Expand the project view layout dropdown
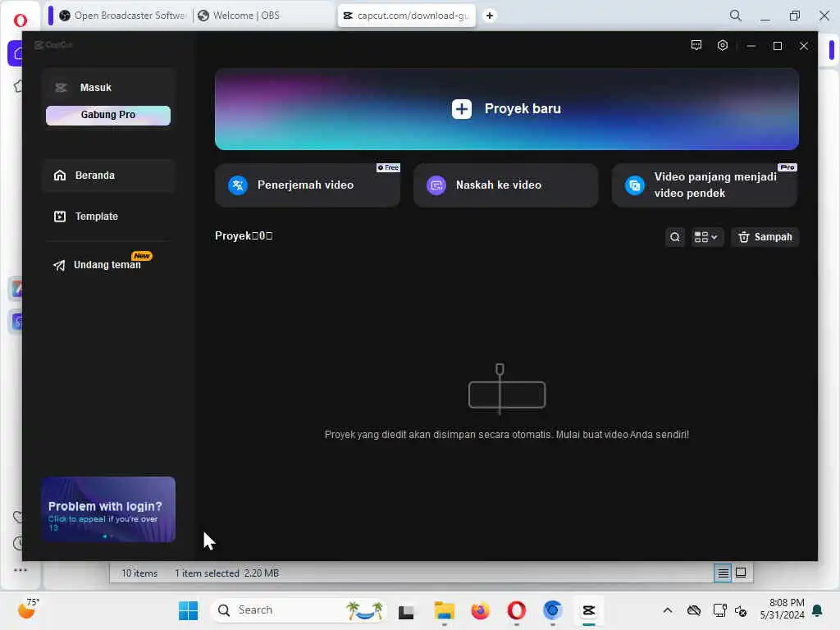The image size is (840, 630). coord(705,237)
